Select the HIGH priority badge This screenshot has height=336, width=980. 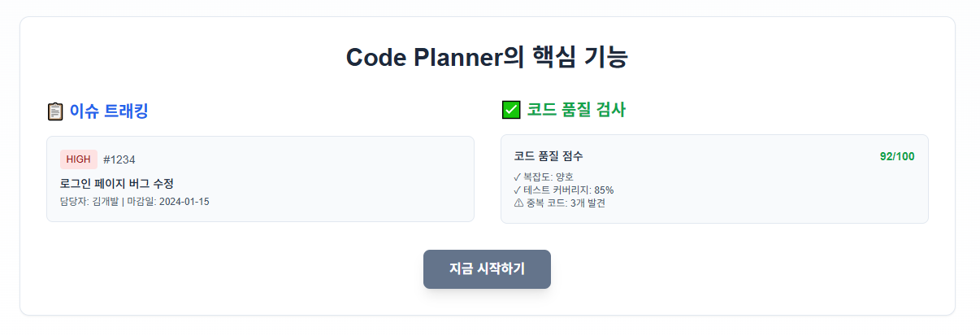tap(79, 159)
